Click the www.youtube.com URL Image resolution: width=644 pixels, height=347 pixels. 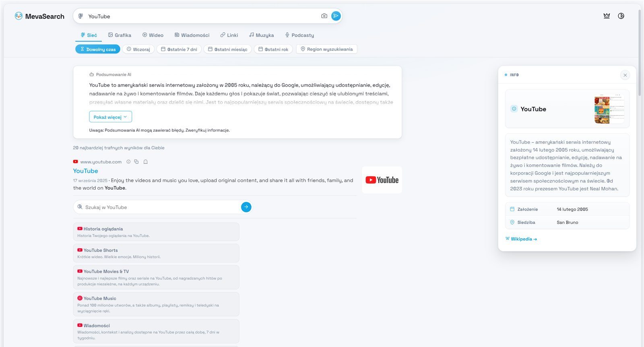coord(101,162)
